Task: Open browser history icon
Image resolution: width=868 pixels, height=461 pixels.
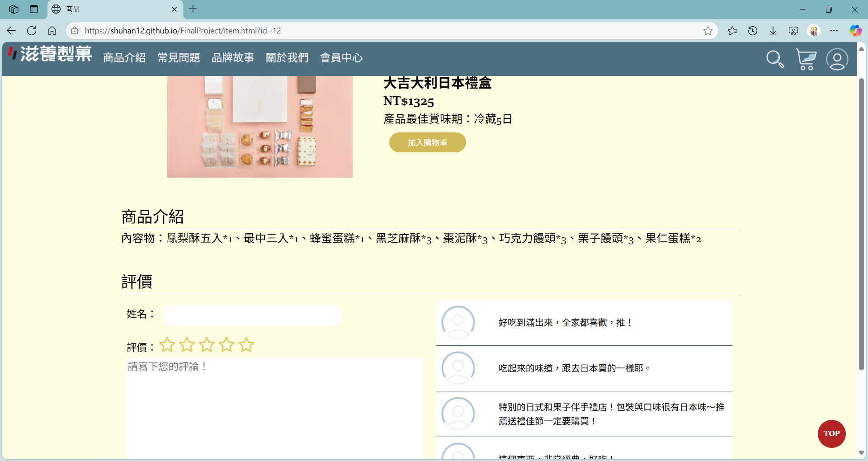Action: tap(753, 31)
